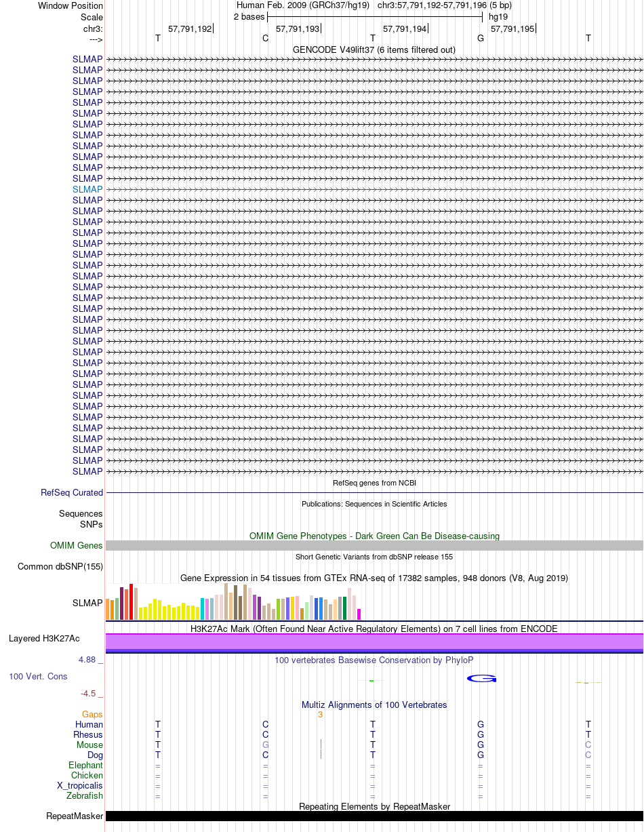Click the 100 Vert. Cons track label
644x832 pixels.
point(38,677)
